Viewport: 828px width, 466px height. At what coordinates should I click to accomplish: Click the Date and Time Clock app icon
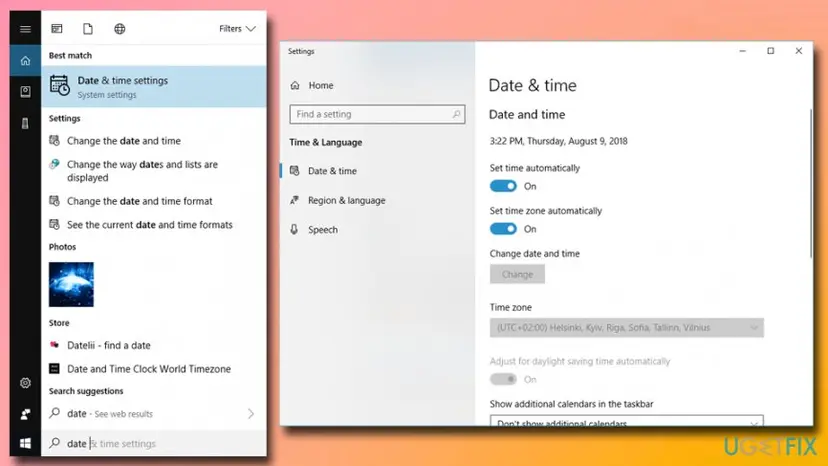coord(54,369)
